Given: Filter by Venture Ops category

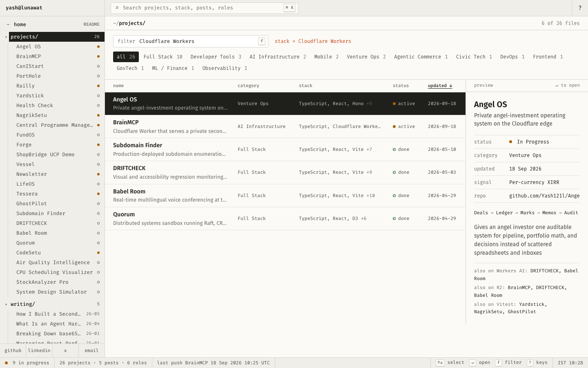Looking at the screenshot, I should click(x=366, y=57).
